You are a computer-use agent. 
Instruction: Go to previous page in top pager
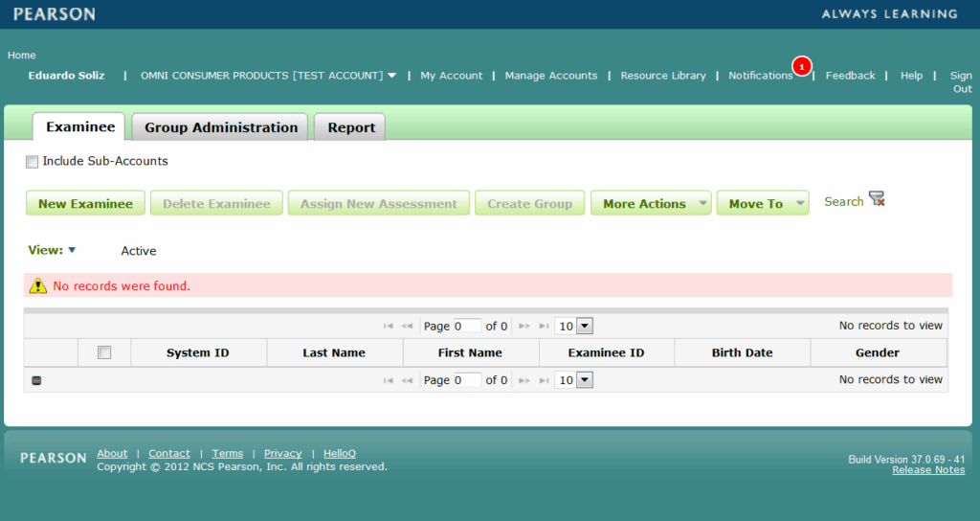click(407, 326)
